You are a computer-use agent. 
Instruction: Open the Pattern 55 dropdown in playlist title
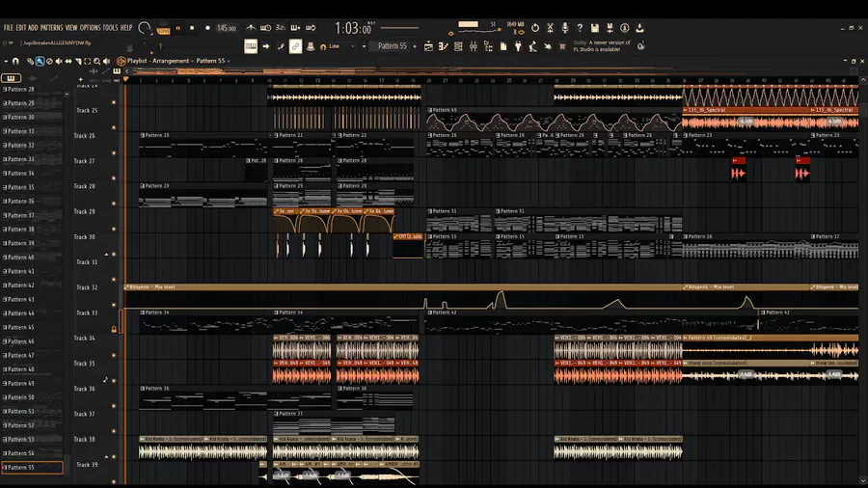[x=213, y=61]
